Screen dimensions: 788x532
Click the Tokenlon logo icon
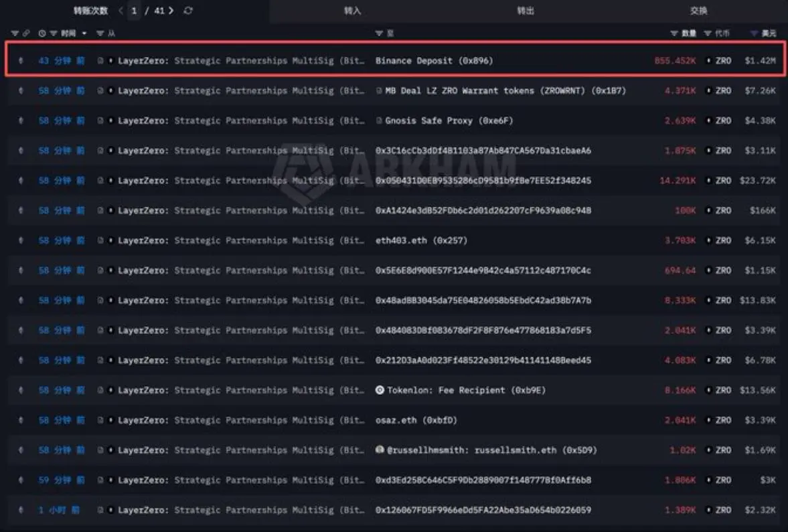point(380,390)
